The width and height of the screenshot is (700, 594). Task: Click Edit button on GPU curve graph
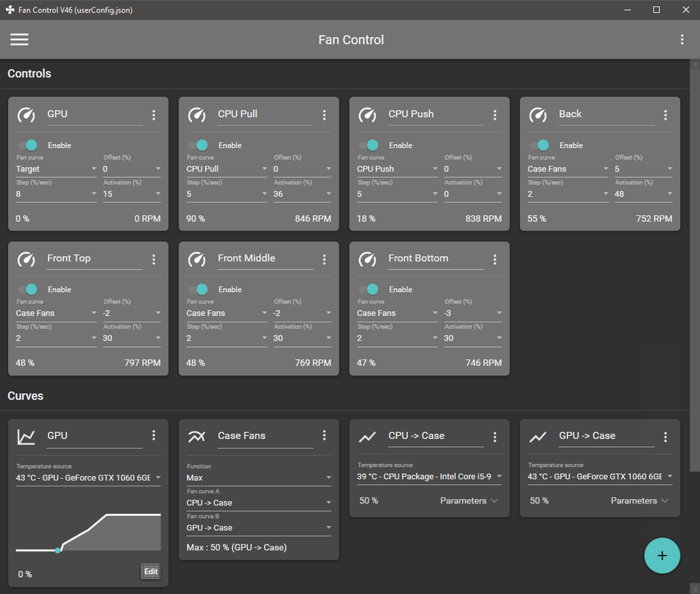(151, 571)
